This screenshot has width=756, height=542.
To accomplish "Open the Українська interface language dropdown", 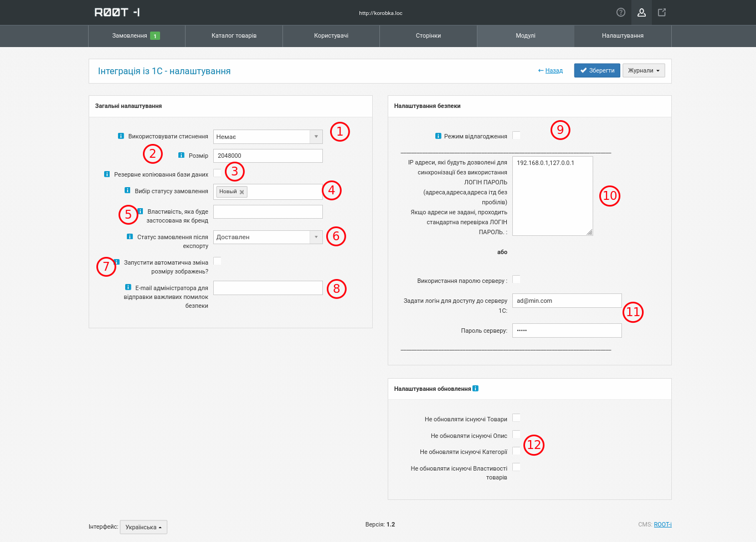I will tap(143, 527).
